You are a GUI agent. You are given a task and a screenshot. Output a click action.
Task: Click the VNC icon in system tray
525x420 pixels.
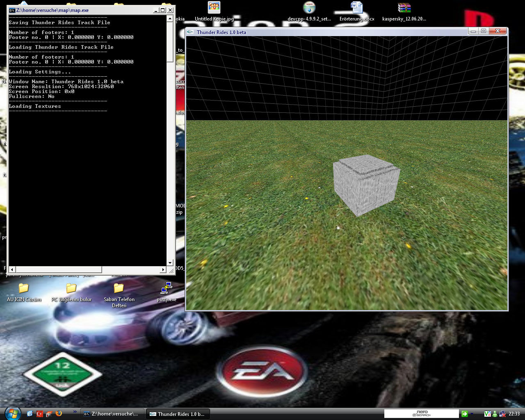tap(487, 414)
